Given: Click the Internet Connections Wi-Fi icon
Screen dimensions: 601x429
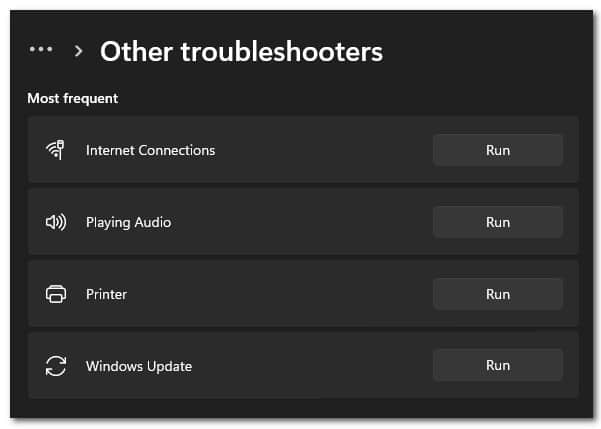Looking at the screenshot, I should [56, 150].
